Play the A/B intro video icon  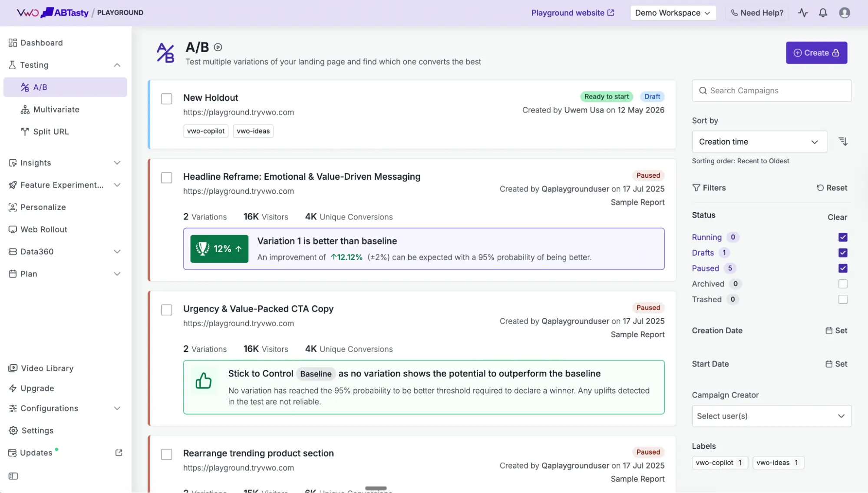point(218,47)
